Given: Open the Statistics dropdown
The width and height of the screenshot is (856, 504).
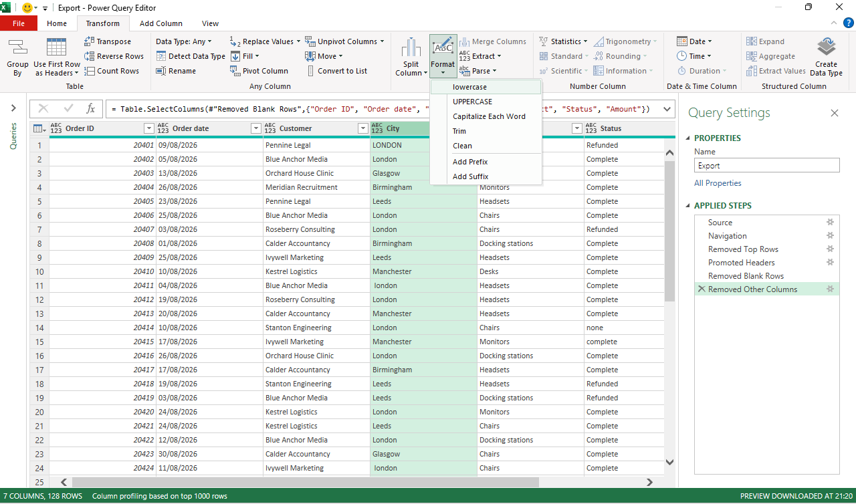Looking at the screenshot, I should coord(563,41).
